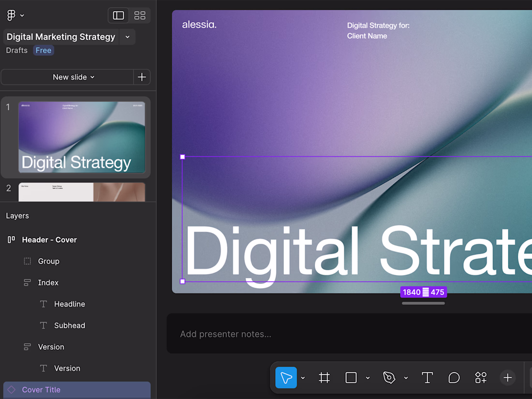This screenshot has height=399, width=532.
Task: Open the file name dropdown chevron
Action: [x=128, y=37]
